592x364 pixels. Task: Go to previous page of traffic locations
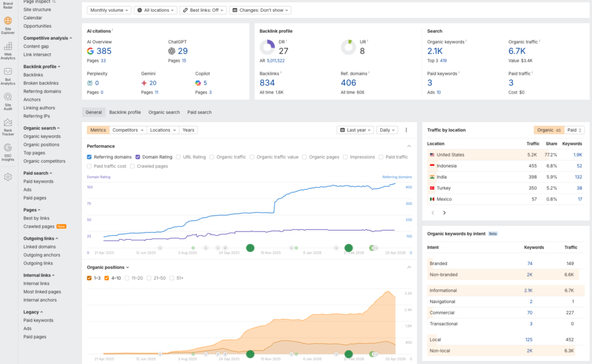(432, 213)
